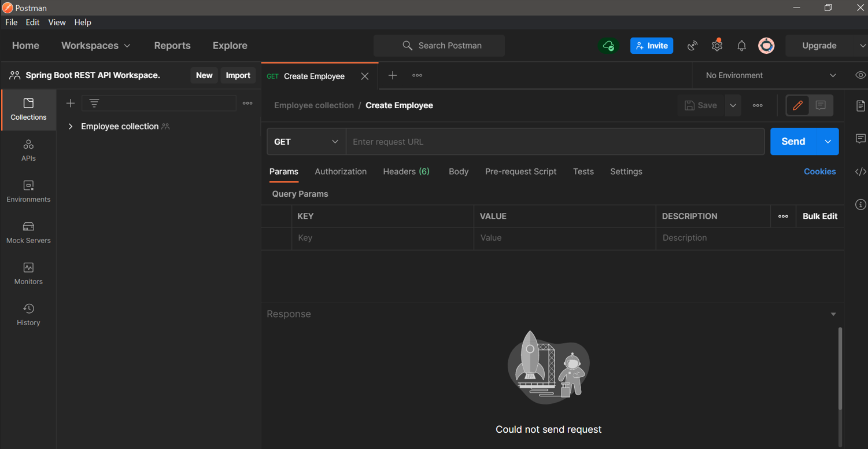
Task: Open a new request tab with plus icon
Action: click(393, 75)
